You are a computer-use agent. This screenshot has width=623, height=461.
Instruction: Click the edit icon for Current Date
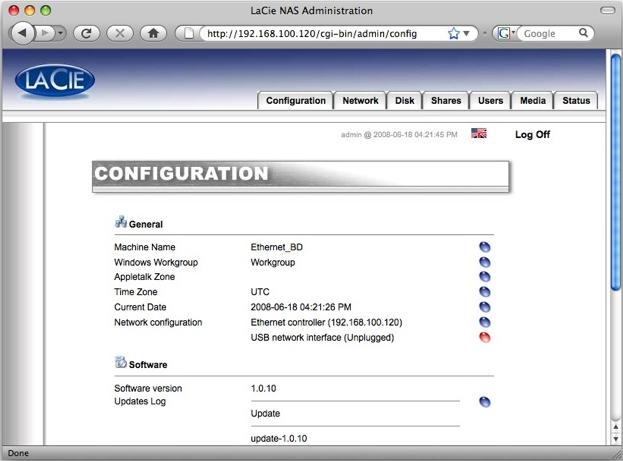click(x=485, y=307)
